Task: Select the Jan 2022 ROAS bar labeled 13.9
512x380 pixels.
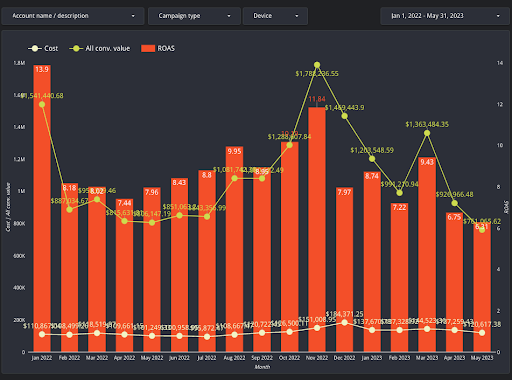Action: (42, 208)
